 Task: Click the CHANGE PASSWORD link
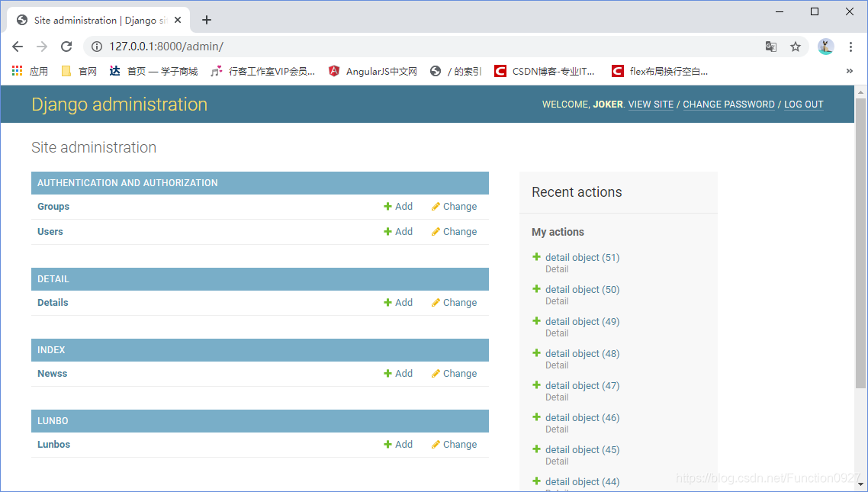[x=728, y=105]
